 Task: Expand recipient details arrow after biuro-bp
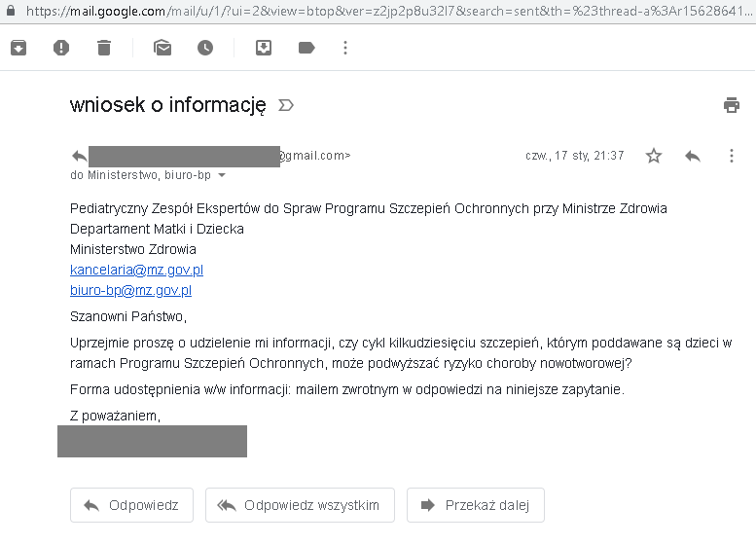click(222, 176)
